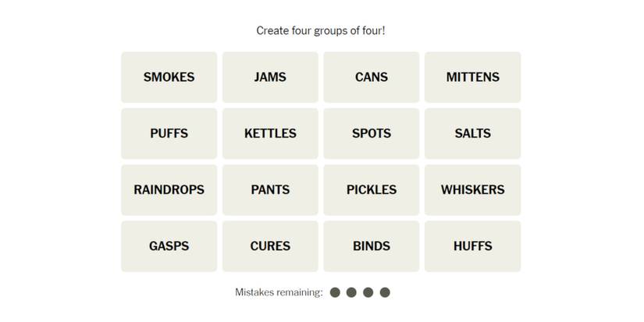
Task: Click the PICKLES tile
Action: point(372,189)
